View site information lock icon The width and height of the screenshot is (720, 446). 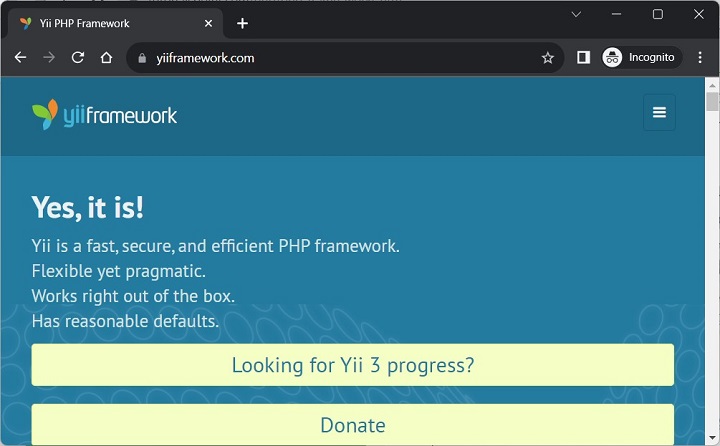coord(143,58)
